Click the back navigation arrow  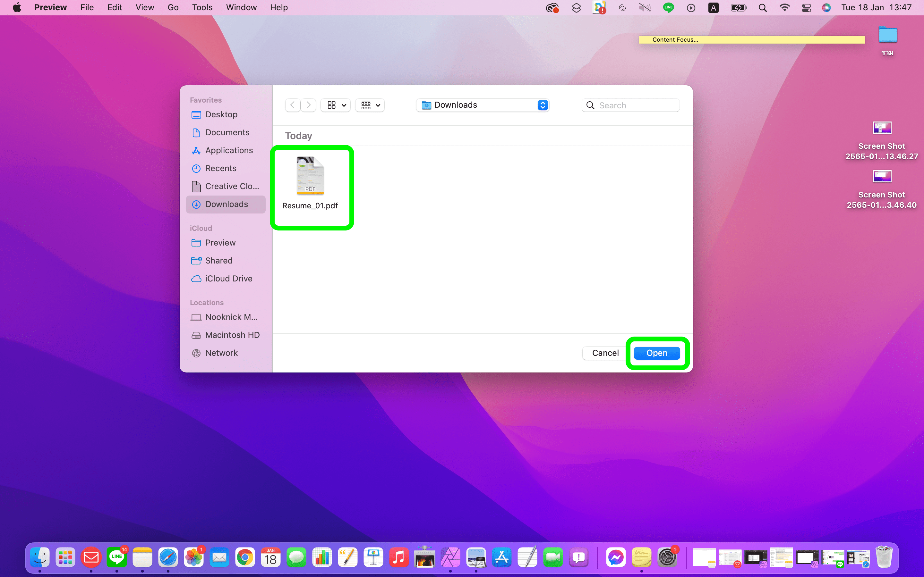[x=293, y=105]
